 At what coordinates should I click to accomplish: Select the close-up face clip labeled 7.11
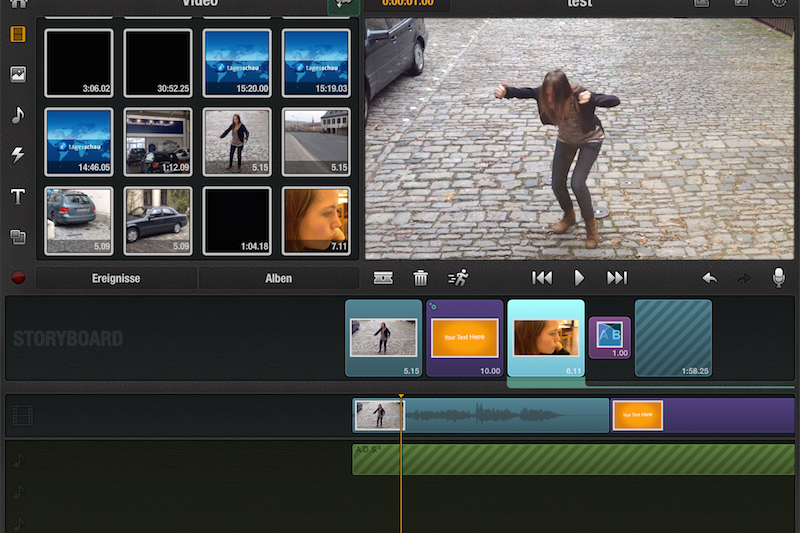click(x=316, y=220)
